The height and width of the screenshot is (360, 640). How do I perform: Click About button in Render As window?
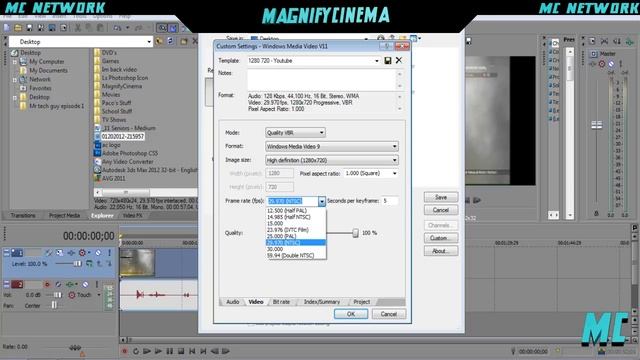pyautogui.click(x=441, y=251)
